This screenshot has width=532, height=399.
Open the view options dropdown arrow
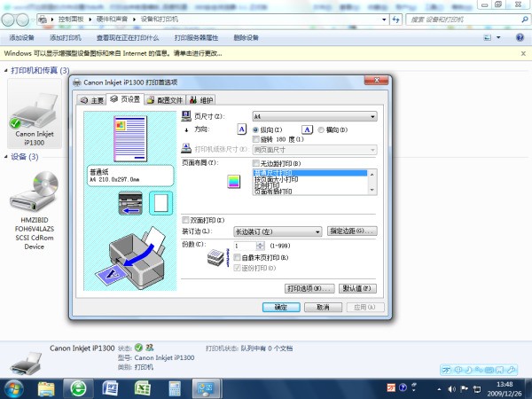pyautogui.click(x=498, y=37)
